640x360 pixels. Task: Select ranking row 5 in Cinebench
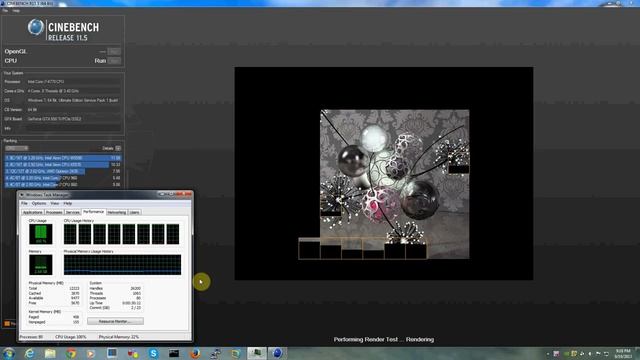click(x=63, y=184)
